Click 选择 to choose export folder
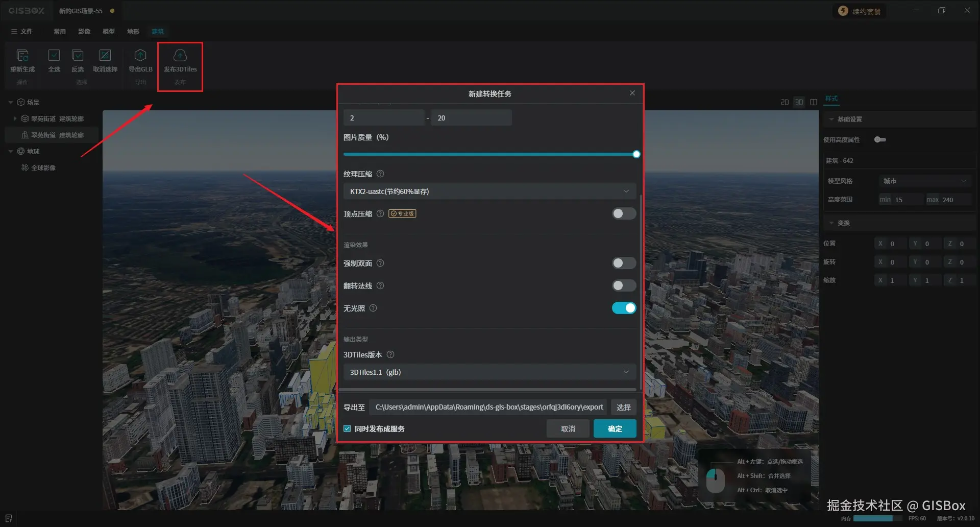980x527 pixels. [x=624, y=408]
